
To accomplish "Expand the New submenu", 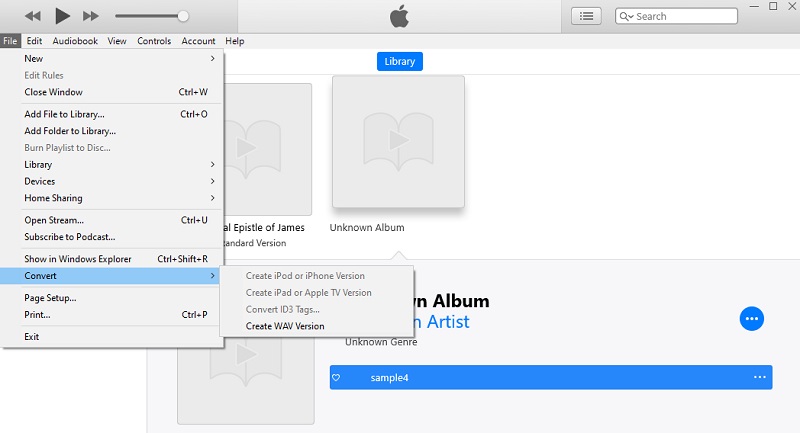I will [118, 59].
